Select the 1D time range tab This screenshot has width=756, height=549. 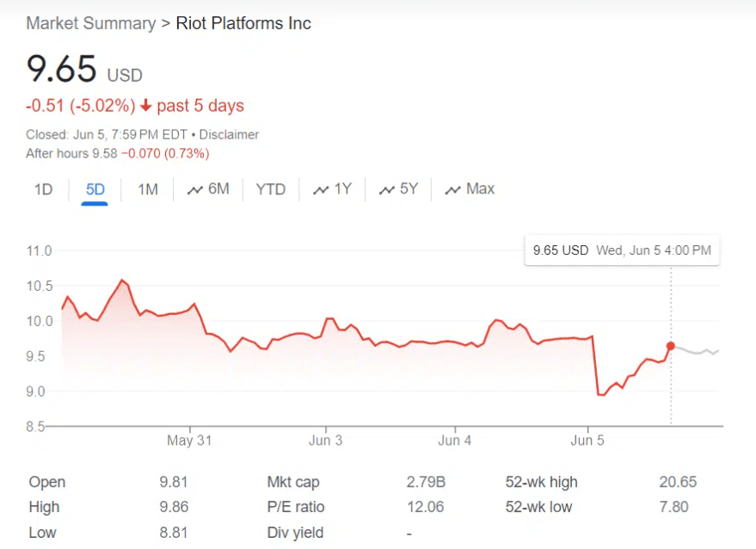click(43, 189)
